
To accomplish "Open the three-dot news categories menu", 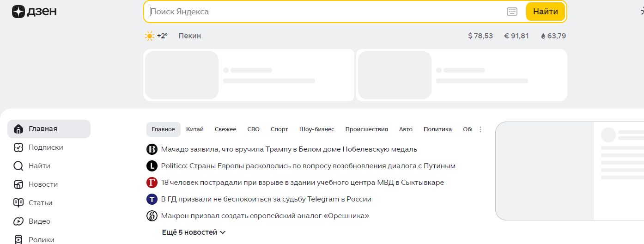I will [x=480, y=129].
